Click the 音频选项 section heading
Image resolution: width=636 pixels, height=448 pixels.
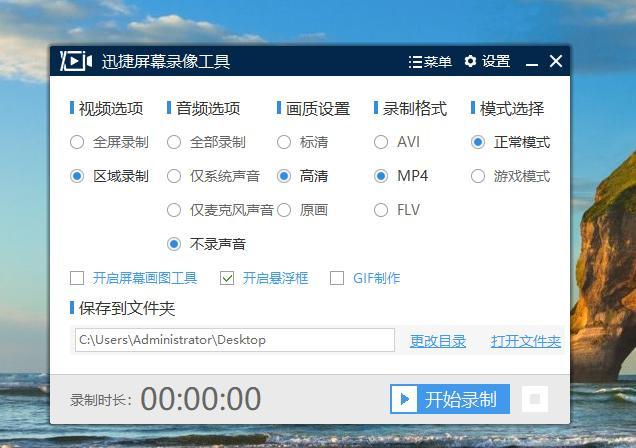tap(208, 109)
